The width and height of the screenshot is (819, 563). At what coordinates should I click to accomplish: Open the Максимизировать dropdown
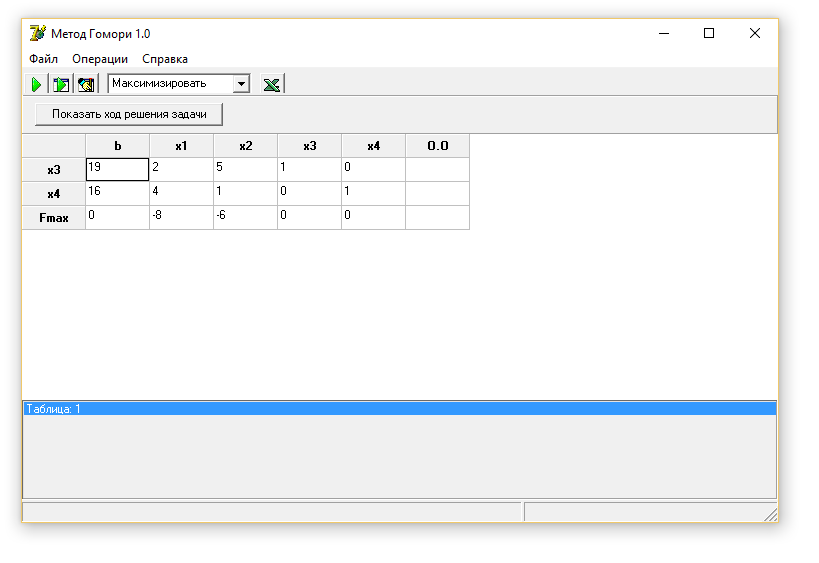(241, 84)
